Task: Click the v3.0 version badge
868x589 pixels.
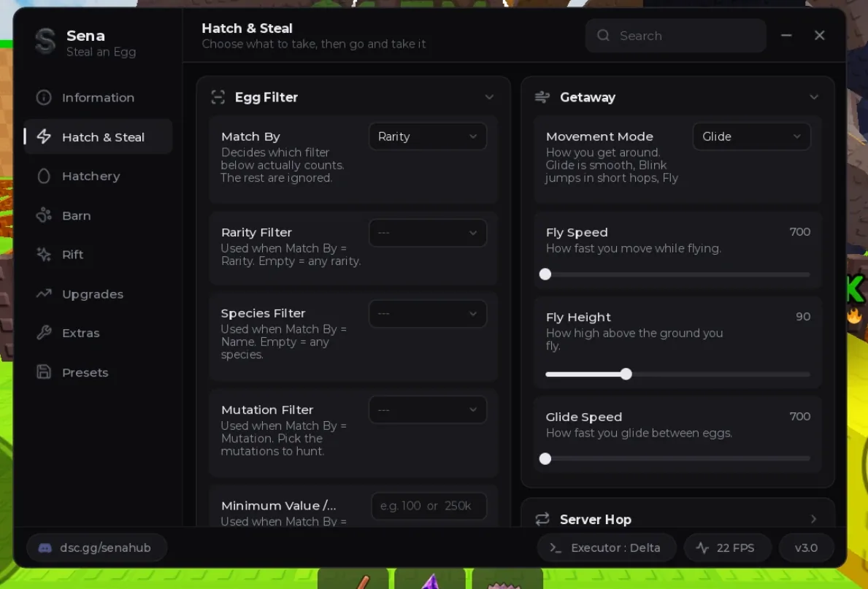Action: tap(806, 548)
